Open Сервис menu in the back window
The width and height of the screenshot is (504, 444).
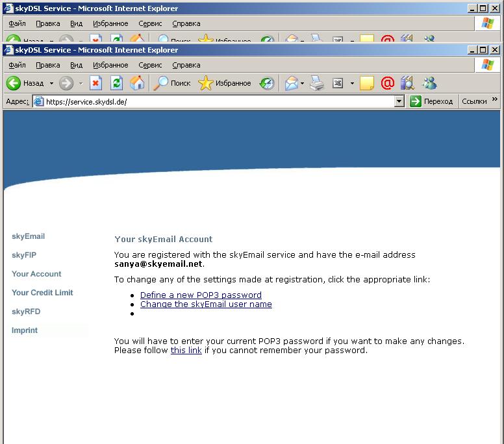pos(150,23)
